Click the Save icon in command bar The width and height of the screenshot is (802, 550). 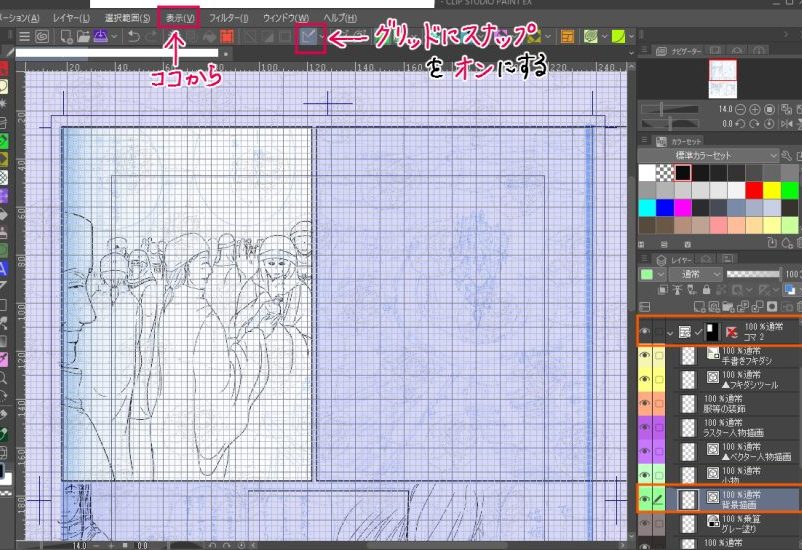tap(101, 37)
